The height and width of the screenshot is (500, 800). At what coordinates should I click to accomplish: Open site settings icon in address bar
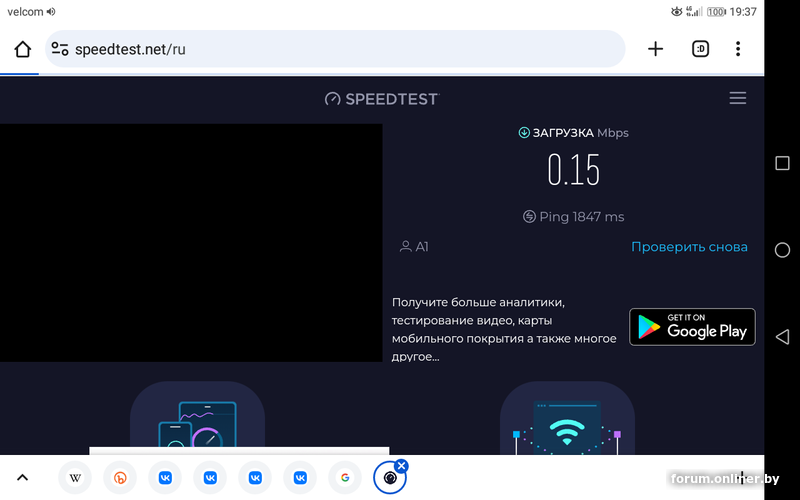[60, 49]
